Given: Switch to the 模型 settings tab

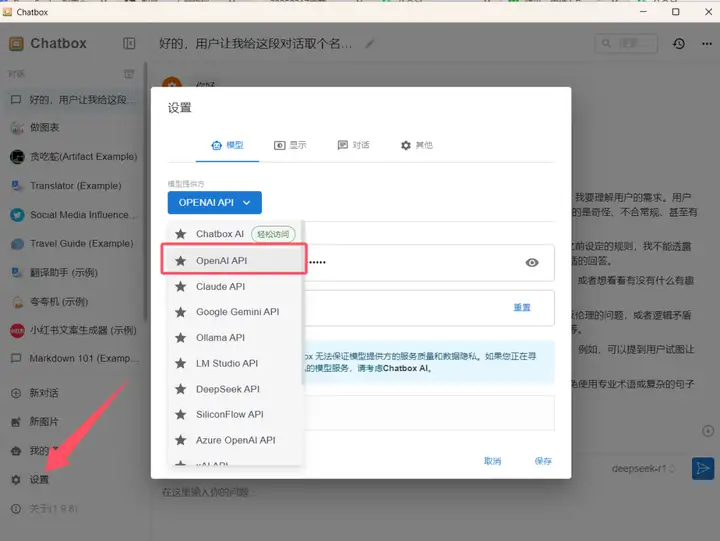Looking at the screenshot, I should pyautogui.click(x=227, y=146).
